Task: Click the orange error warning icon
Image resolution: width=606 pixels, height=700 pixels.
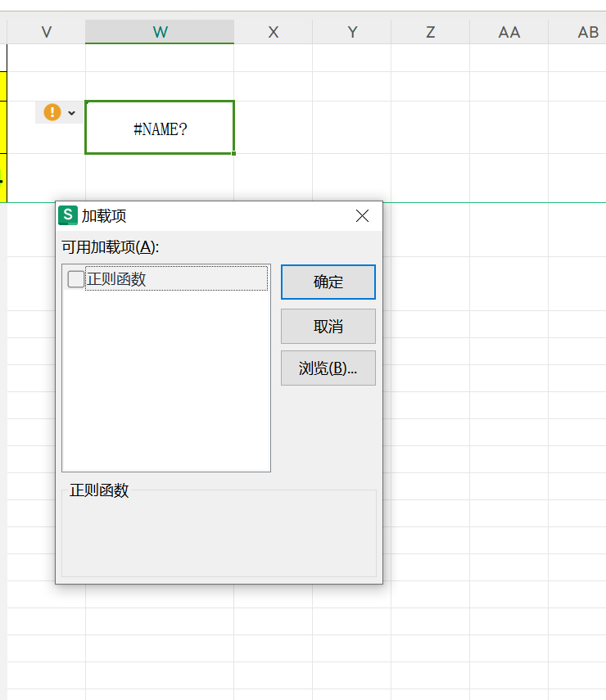Action: click(52, 112)
